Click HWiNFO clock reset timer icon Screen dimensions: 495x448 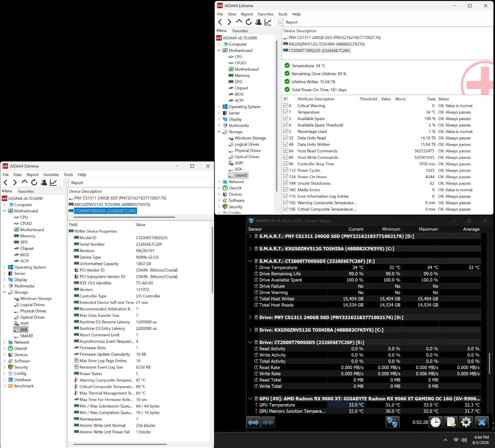coord(436,422)
